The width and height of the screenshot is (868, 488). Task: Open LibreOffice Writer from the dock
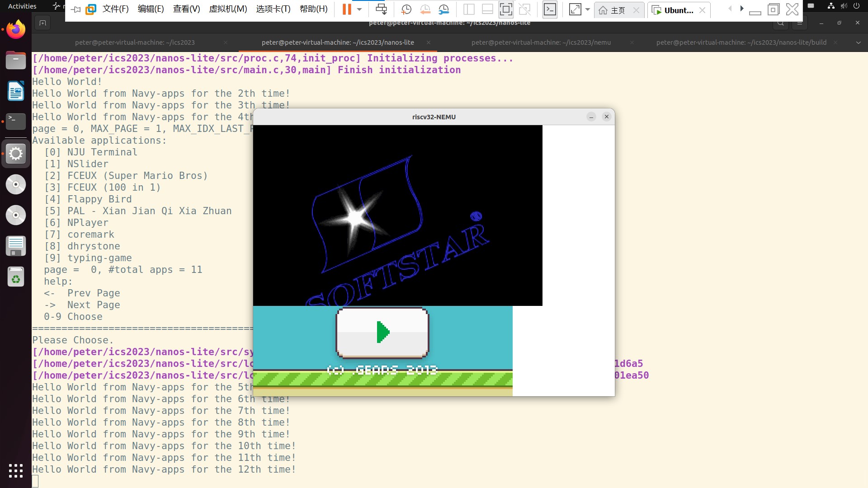(x=16, y=91)
